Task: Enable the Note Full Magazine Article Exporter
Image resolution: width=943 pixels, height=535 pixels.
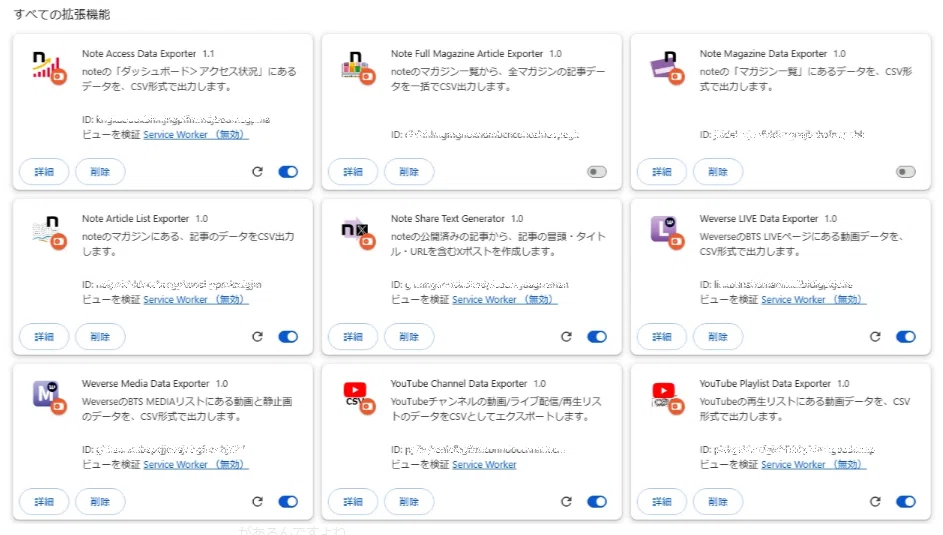Action: [x=597, y=172]
